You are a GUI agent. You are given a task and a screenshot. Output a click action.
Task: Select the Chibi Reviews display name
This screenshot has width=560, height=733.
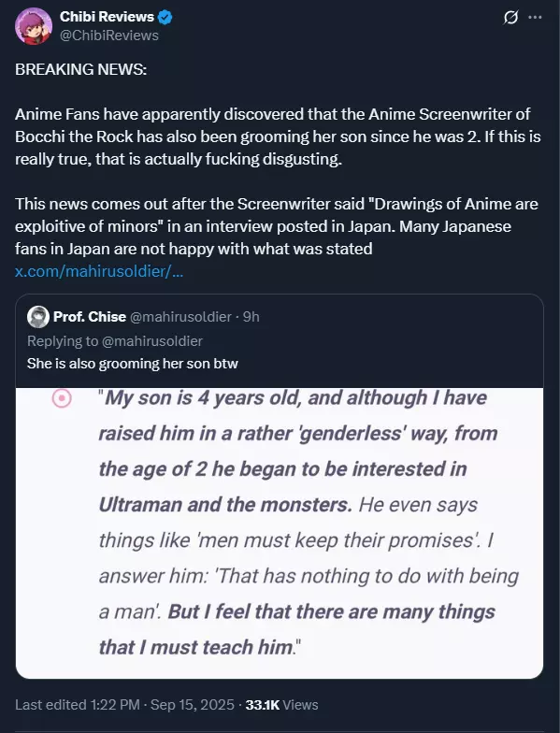[107, 17]
